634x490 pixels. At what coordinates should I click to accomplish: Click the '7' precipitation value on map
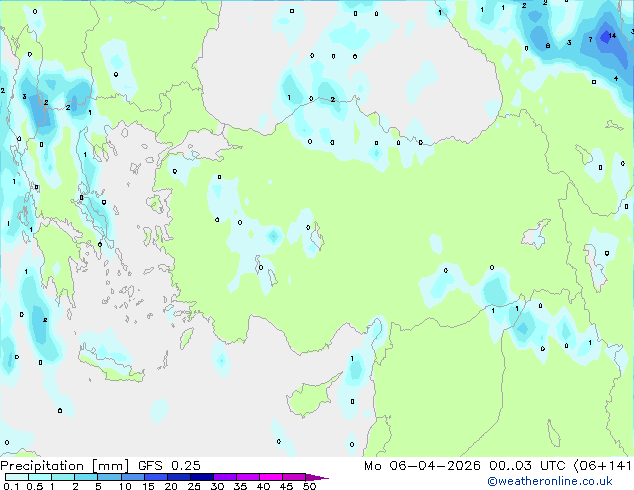pos(590,39)
